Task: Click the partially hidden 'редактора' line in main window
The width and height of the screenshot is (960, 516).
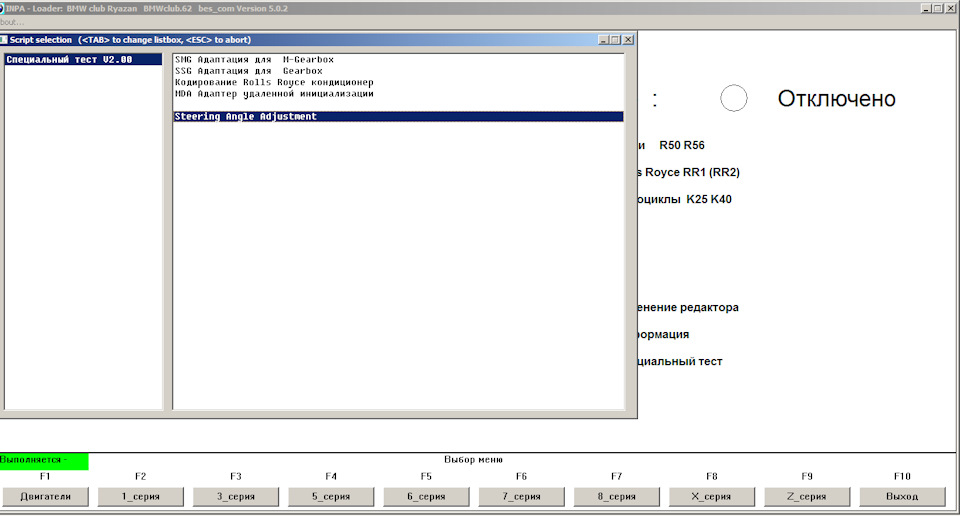Action: tap(688, 307)
